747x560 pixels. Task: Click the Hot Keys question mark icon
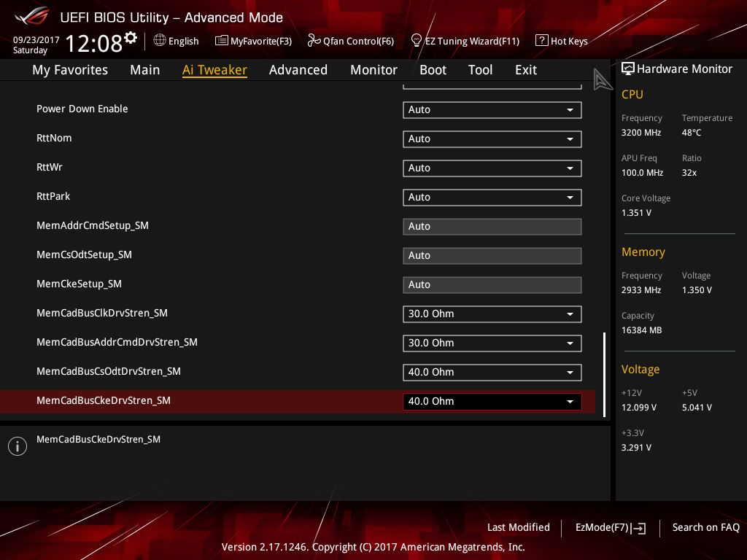[x=542, y=41]
